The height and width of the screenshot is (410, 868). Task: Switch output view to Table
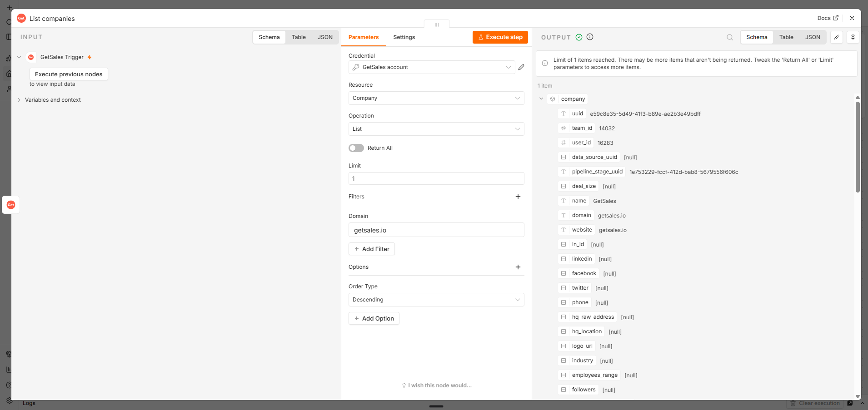tap(786, 37)
